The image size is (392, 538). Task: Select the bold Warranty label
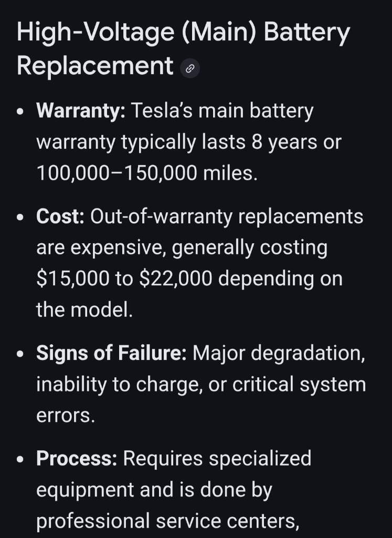(x=80, y=111)
